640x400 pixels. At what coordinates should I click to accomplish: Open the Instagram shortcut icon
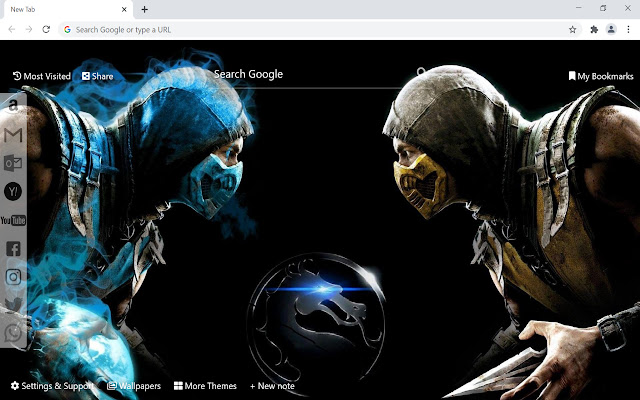click(13, 277)
